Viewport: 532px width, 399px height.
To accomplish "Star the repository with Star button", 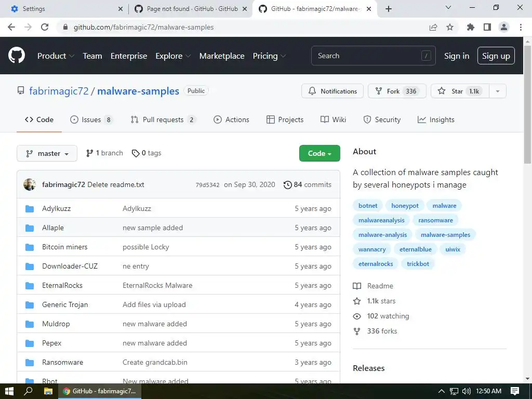I will point(460,91).
